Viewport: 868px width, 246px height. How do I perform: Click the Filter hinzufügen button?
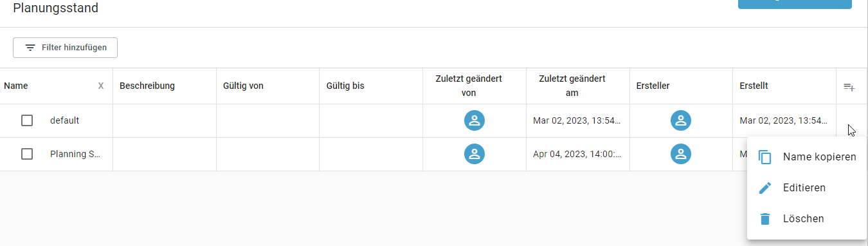pos(65,48)
